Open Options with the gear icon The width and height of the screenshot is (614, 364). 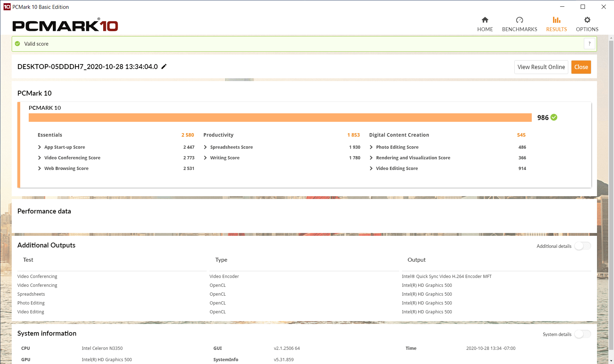[x=587, y=20]
